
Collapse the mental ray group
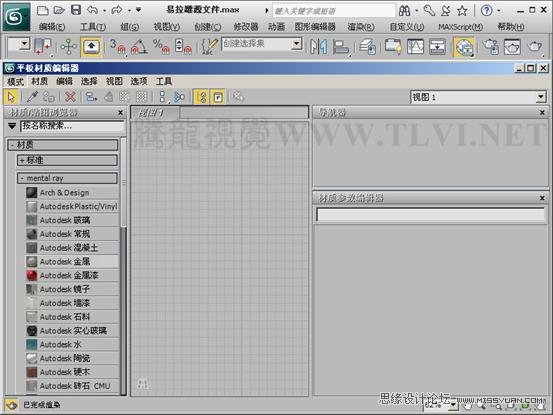point(67,178)
